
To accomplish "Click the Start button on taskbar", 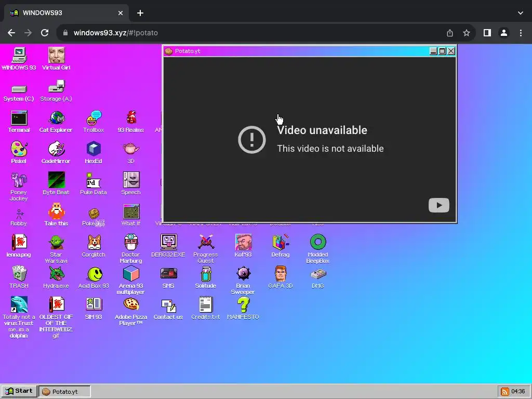I will (19, 391).
